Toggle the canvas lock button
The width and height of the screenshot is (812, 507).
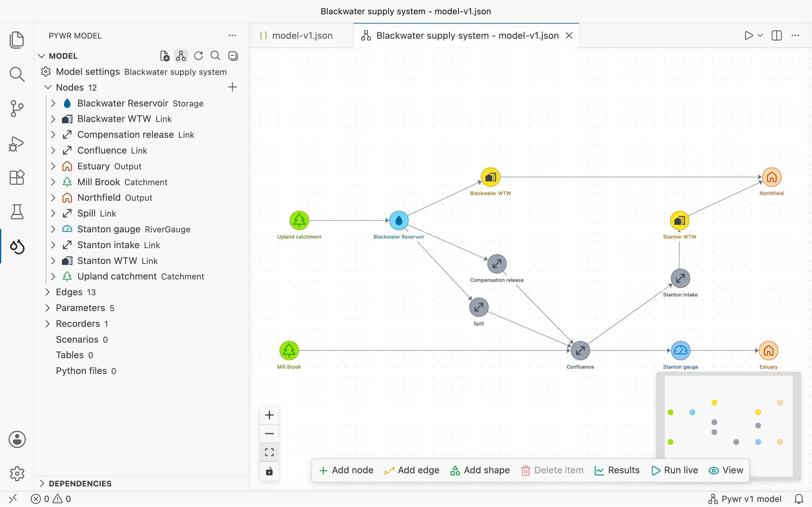(x=269, y=471)
